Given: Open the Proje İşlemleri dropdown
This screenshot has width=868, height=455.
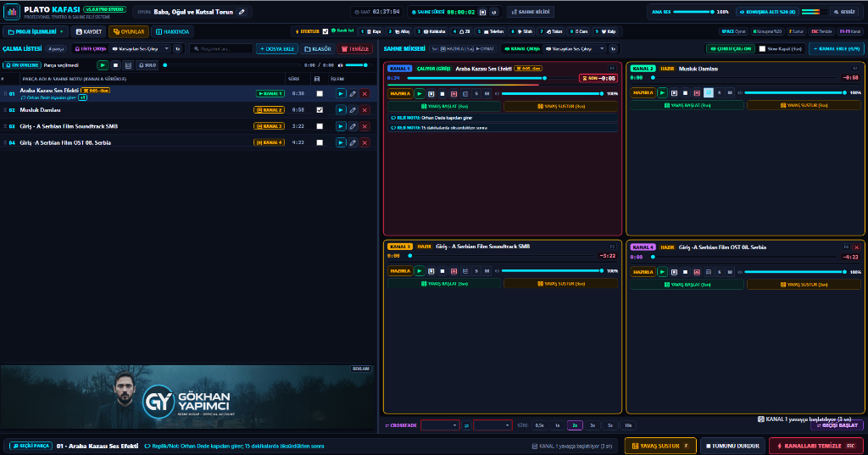Looking at the screenshot, I should pos(36,31).
